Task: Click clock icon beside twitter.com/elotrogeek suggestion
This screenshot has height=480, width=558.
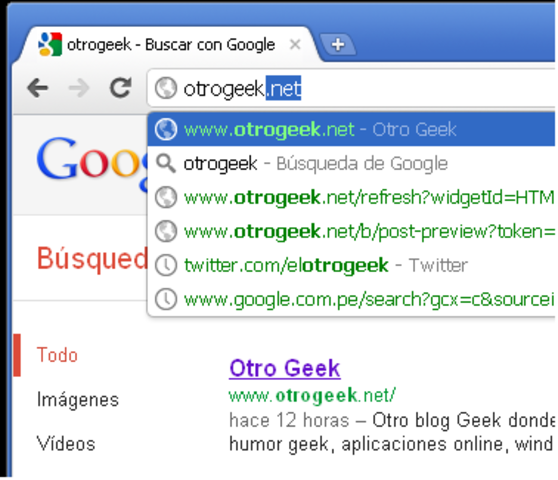Action: pos(166,265)
